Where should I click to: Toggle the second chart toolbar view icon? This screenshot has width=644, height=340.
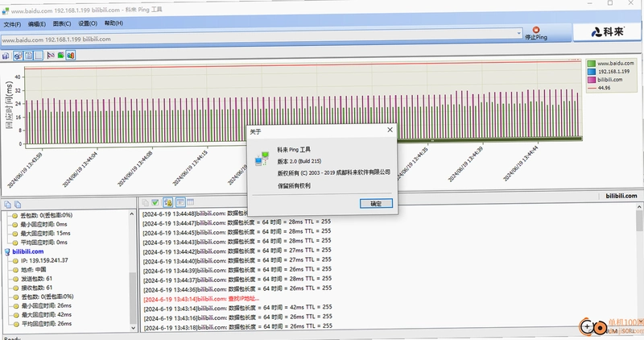click(x=18, y=56)
